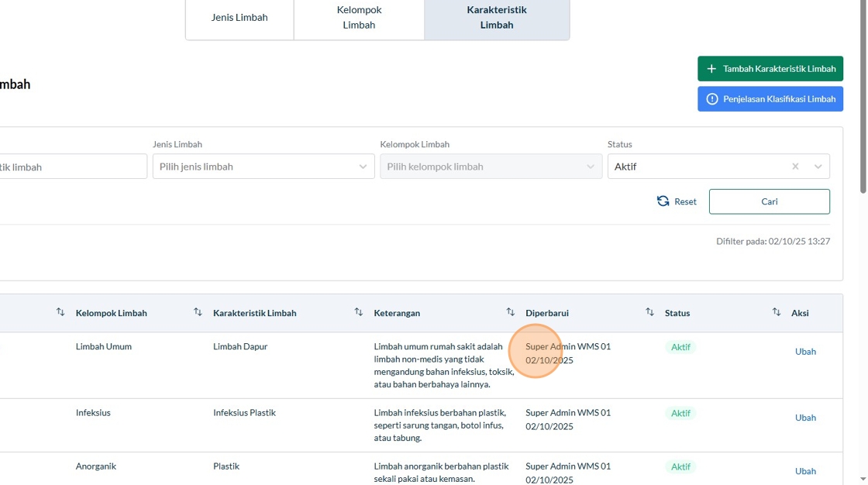Image resolution: width=868 pixels, height=485 pixels.
Task: Sort by Kelompok Limbah column icon
Action: 198,312
